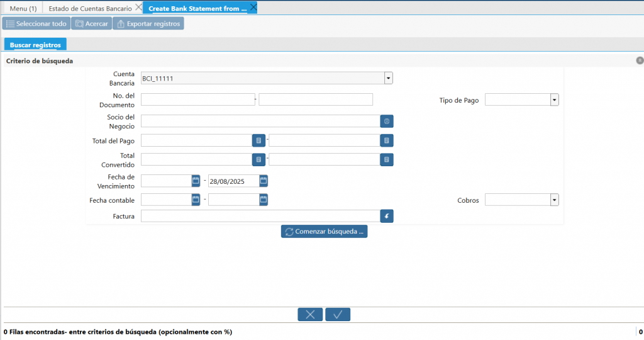The image size is (644, 340).
Task: Open calculator for second Total del Pago field
Action: pyautogui.click(x=387, y=140)
